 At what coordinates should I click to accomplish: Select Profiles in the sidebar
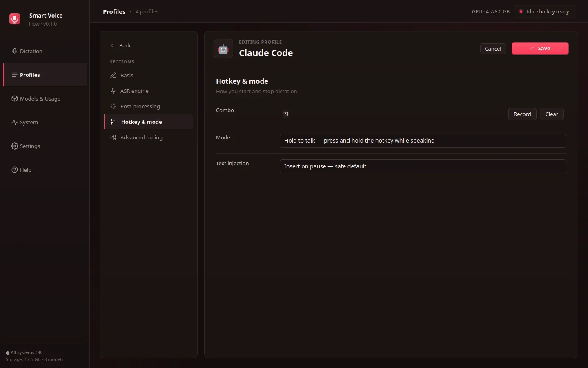[45, 75]
